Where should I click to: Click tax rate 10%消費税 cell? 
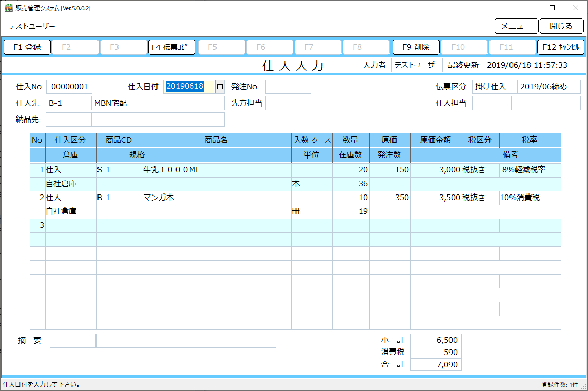pyautogui.click(x=530, y=198)
